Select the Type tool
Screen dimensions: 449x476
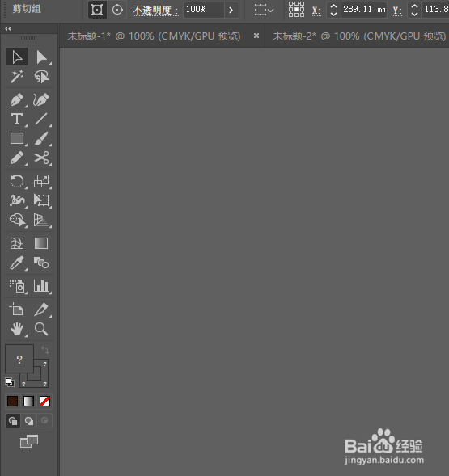point(17,119)
